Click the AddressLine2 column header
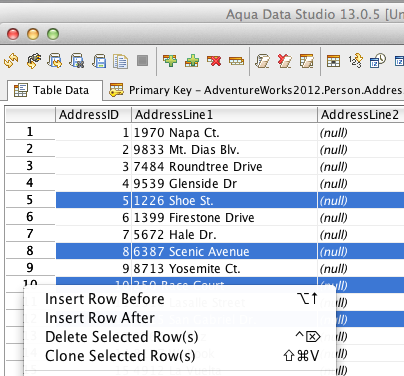This screenshot has width=404, height=376. point(361,115)
